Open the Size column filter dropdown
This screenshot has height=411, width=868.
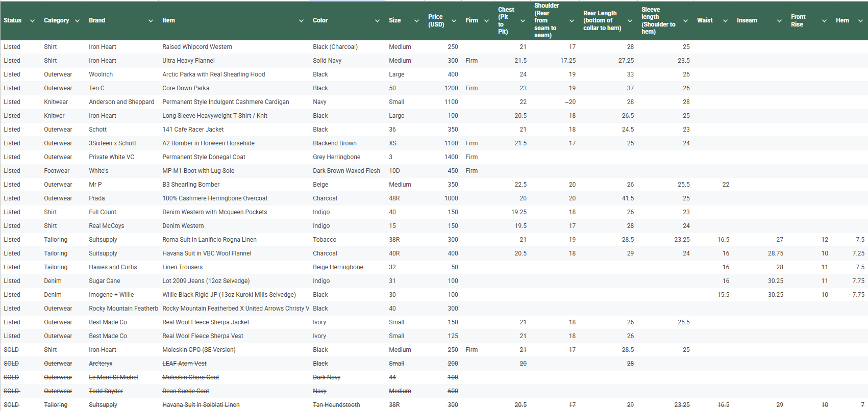pos(416,21)
